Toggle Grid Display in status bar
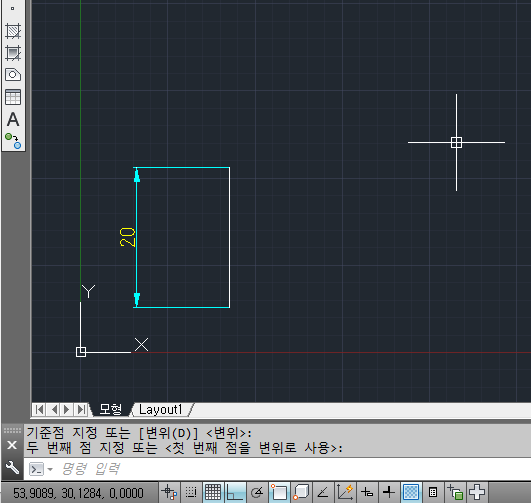Image resolution: width=531 pixels, height=503 pixels. (x=213, y=492)
